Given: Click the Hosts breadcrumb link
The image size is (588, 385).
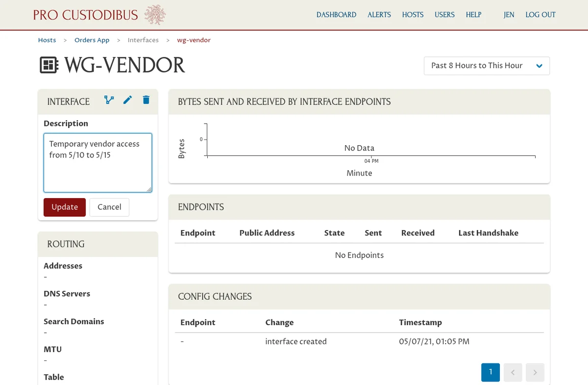Looking at the screenshot, I should coord(47,40).
